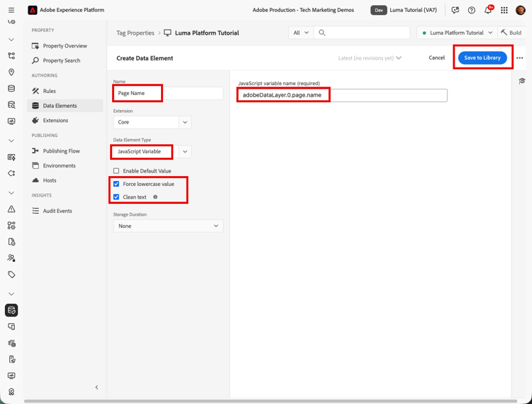Click the JavaScript variable name field
The image size is (532, 404).
pyautogui.click(x=342, y=95)
